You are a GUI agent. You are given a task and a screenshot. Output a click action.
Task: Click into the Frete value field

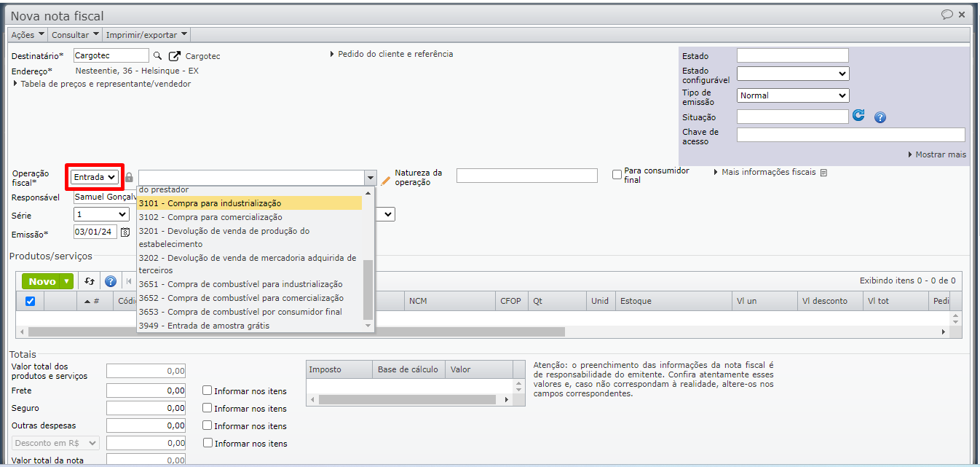coord(146,391)
